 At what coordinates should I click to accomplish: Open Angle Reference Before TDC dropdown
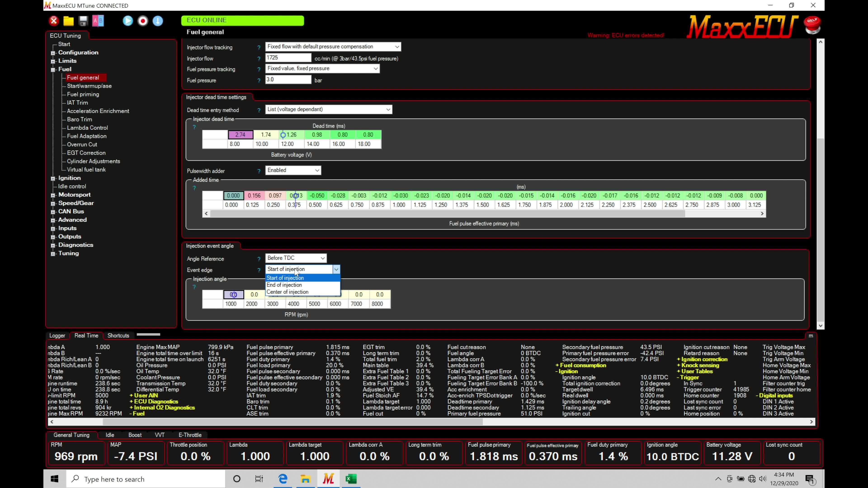(296, 258)
